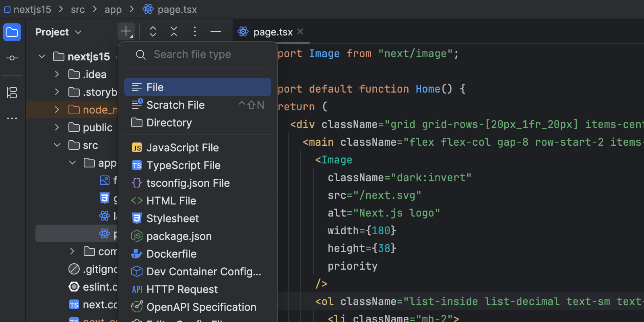Switch to the page.tsx editor tab
Viewport: 644px width, 322px height.
click(272, 32)
